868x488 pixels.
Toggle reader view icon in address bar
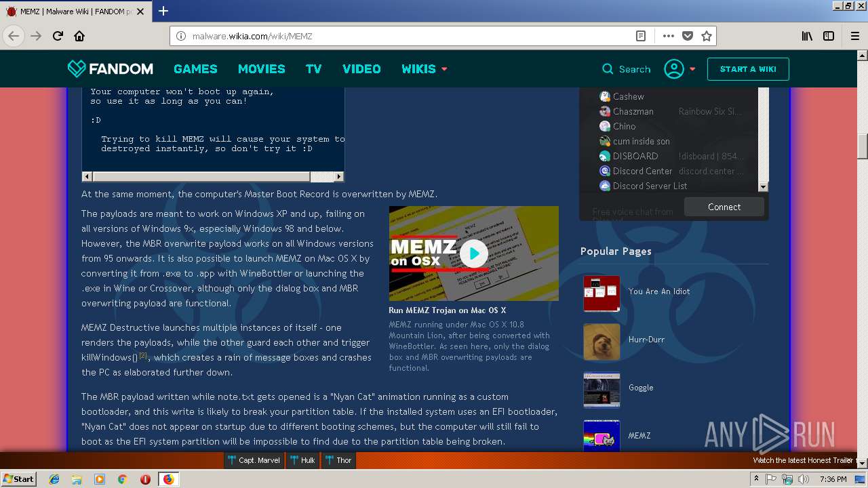[640, 36]
